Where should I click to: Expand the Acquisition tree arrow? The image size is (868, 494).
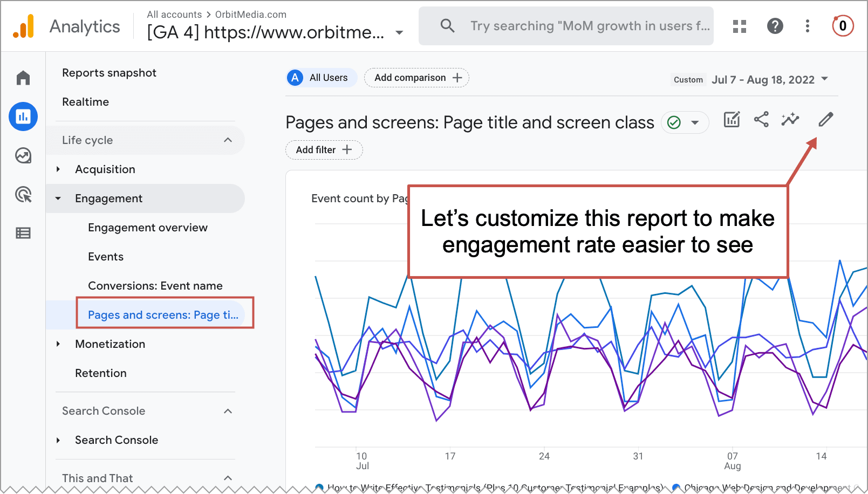click(58, 169)
